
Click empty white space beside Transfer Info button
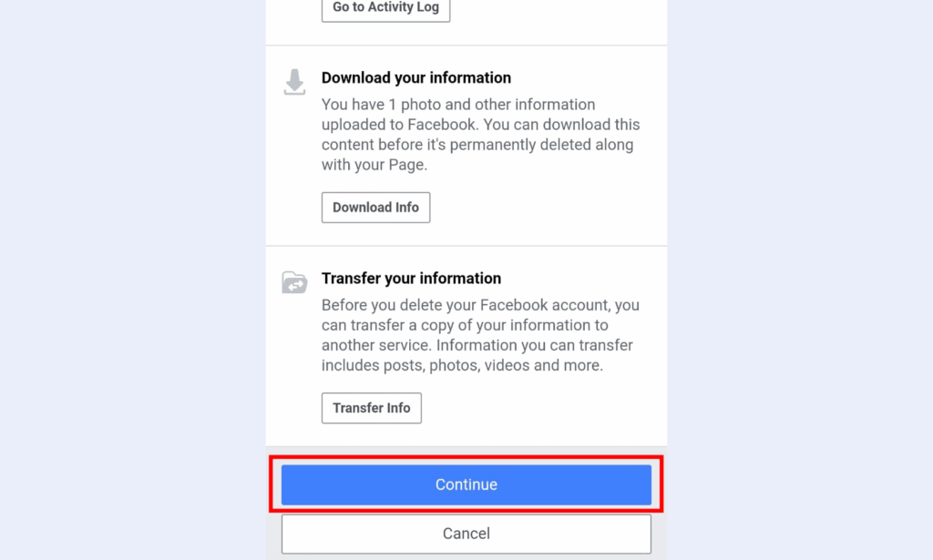(x=541, y=408)
